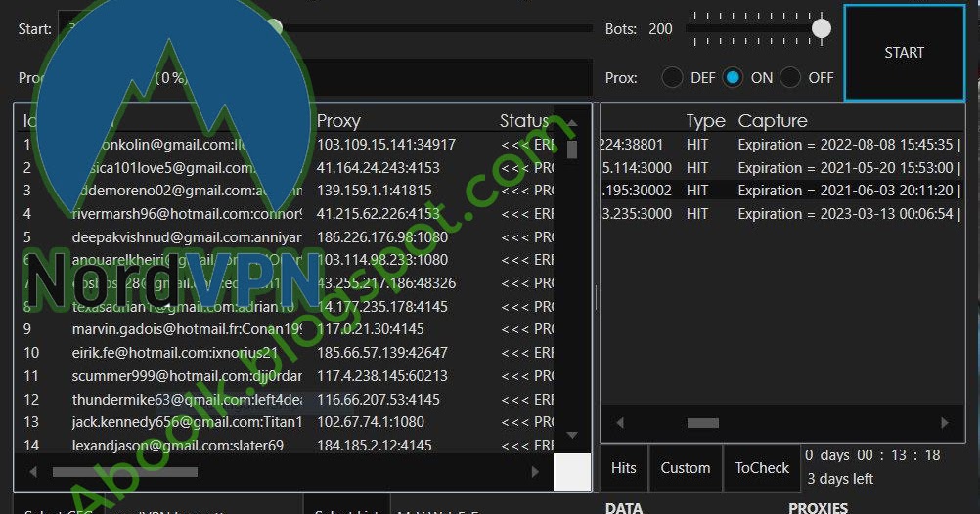
Task: Select proxy cell 103.114.98.233:1080
Action: point(382,260)
